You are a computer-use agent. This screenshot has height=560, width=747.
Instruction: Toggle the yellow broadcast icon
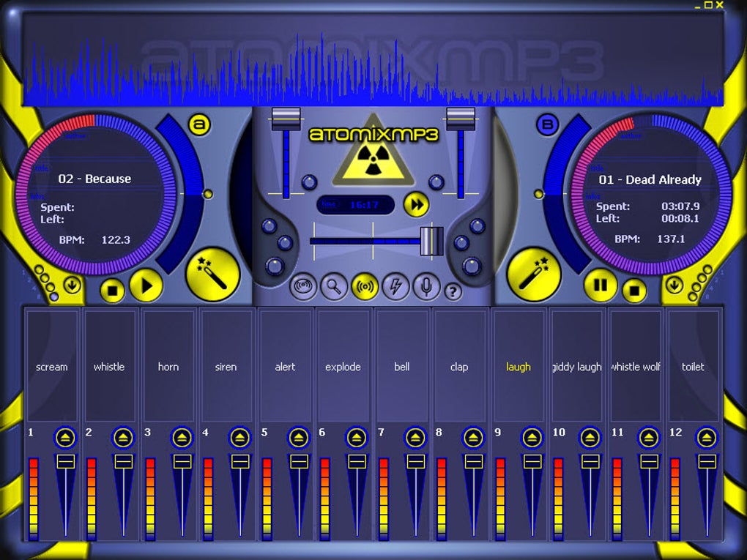tap(365, 286)
